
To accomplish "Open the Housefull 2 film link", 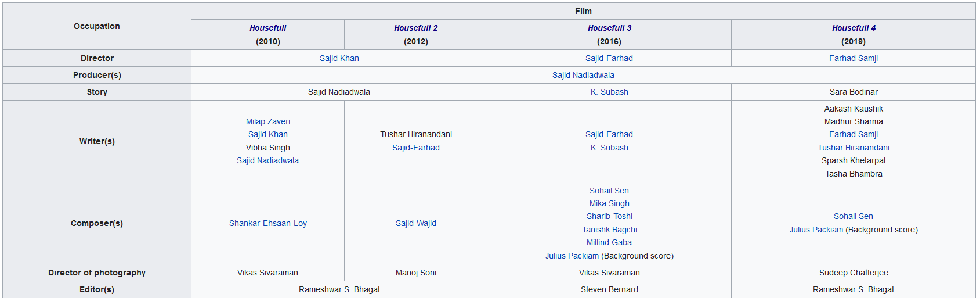I will pyautogui.click(x=415, y=28).
